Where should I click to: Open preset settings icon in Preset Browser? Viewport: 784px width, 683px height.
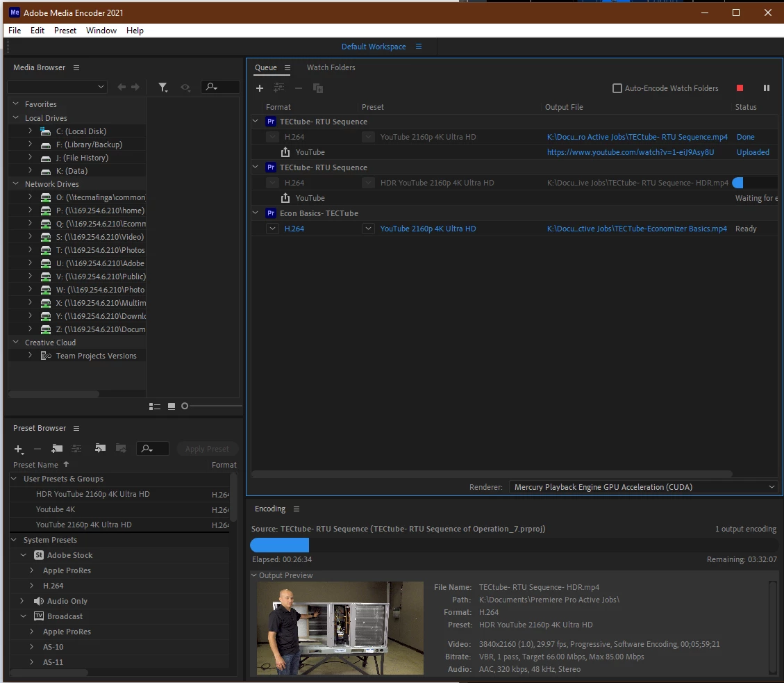(76, 448)
